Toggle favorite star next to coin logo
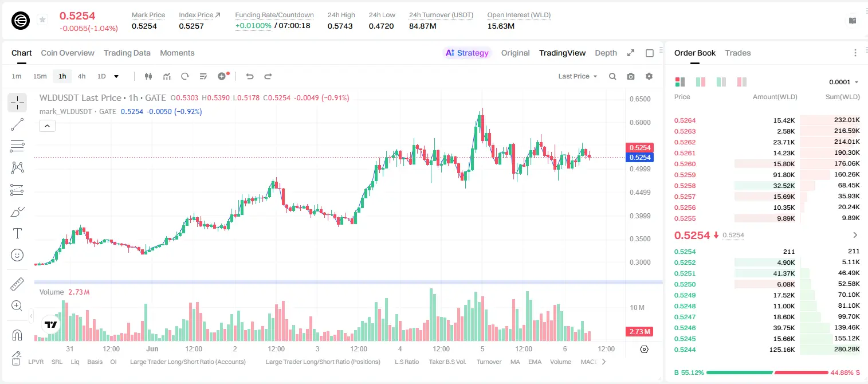 42,20
